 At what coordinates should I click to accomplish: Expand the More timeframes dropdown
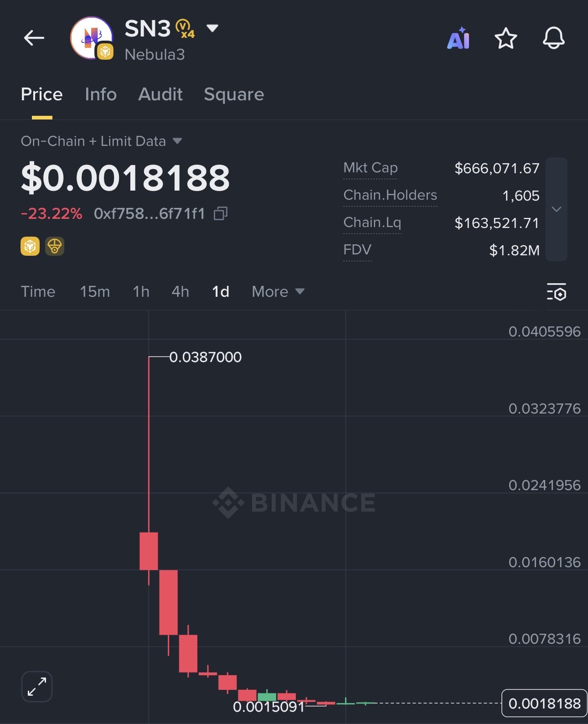278,292
